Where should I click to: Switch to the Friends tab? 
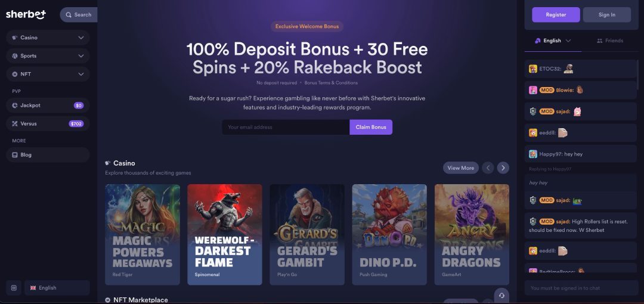click(x=610, y=41)
